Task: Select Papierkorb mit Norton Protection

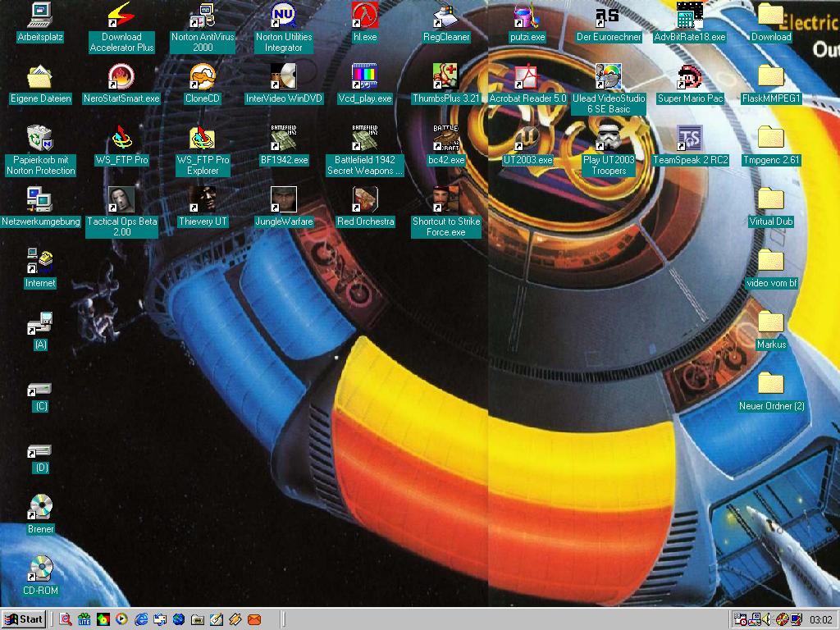Action: [40, 150]
